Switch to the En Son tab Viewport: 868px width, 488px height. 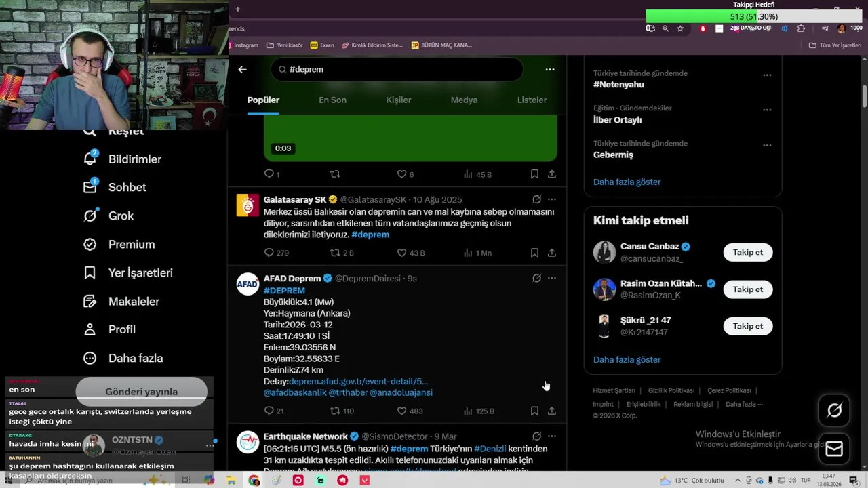[332, 100]
